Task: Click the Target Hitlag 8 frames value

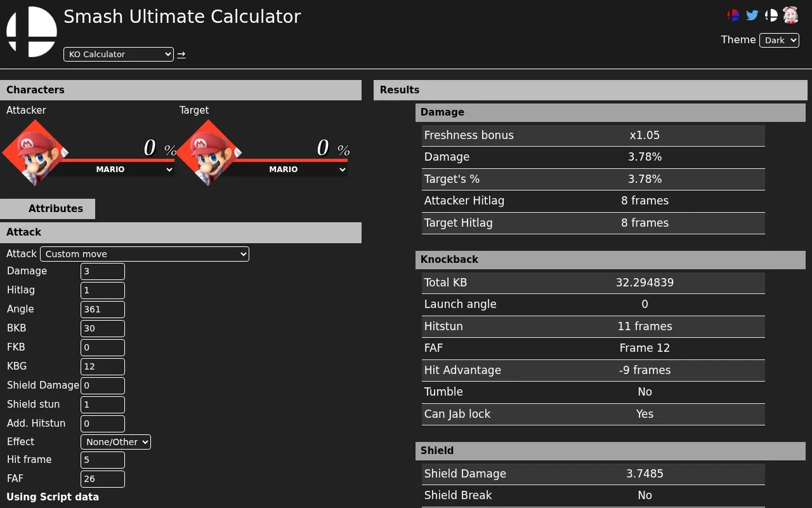Action: click(x=645, y=223)
